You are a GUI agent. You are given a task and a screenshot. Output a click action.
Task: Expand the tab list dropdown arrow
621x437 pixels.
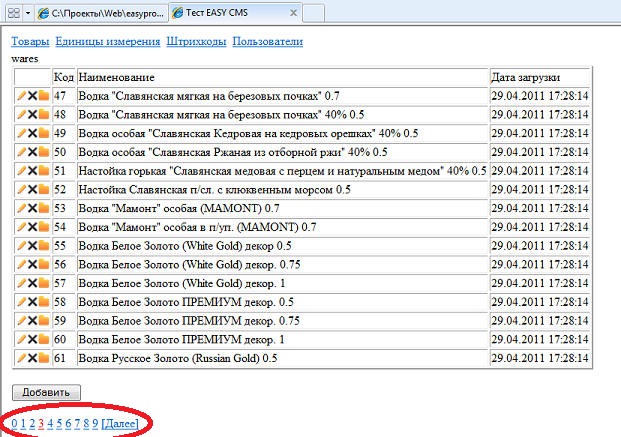point(28,13)
